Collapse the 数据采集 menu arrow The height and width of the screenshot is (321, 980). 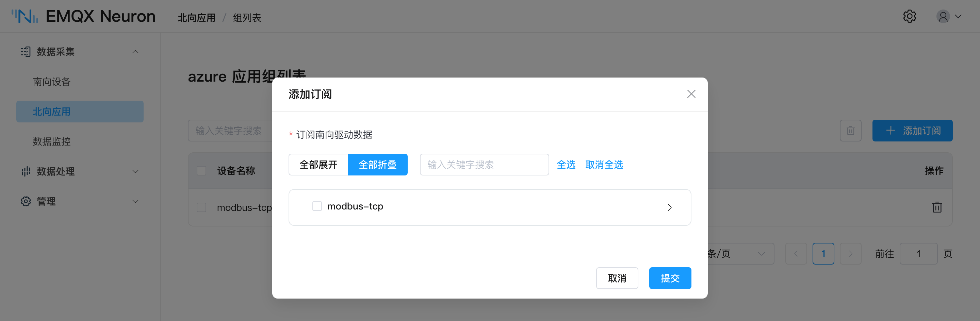(x=135, y=52)
